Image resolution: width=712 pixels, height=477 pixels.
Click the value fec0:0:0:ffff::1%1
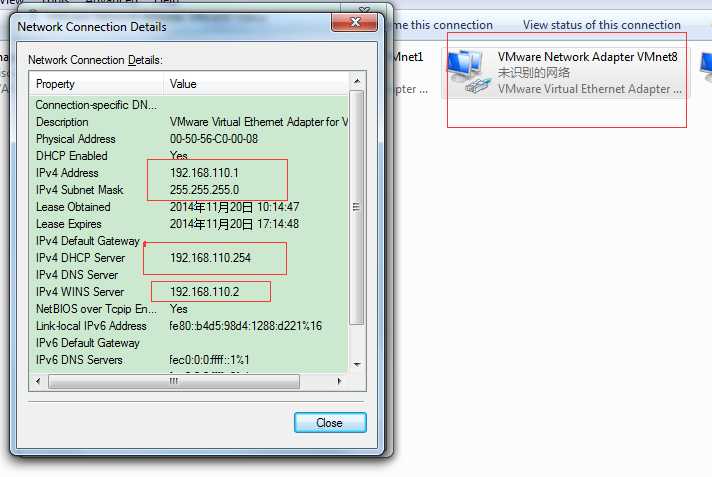pos(209,360)
